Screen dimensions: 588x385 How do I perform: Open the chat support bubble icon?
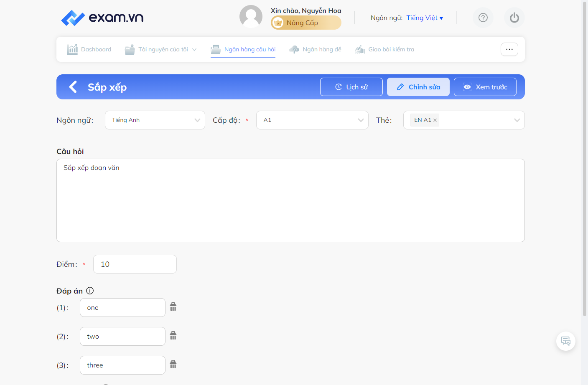tap(566, 341)
